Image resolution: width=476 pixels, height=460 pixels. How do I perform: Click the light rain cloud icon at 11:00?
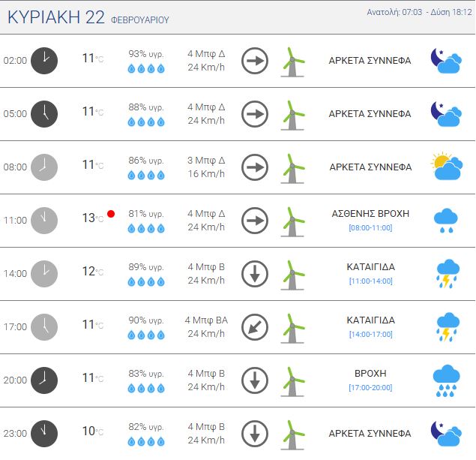point(447,220)
